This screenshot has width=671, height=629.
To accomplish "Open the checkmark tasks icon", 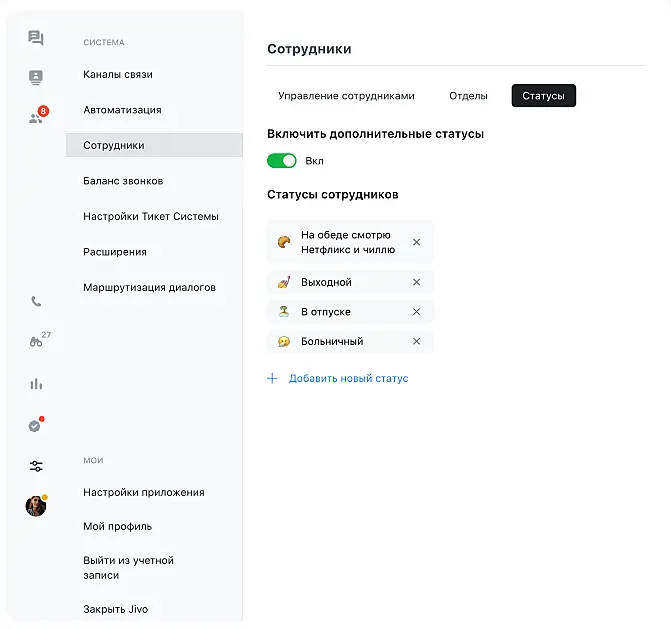I will click(36, 425).
